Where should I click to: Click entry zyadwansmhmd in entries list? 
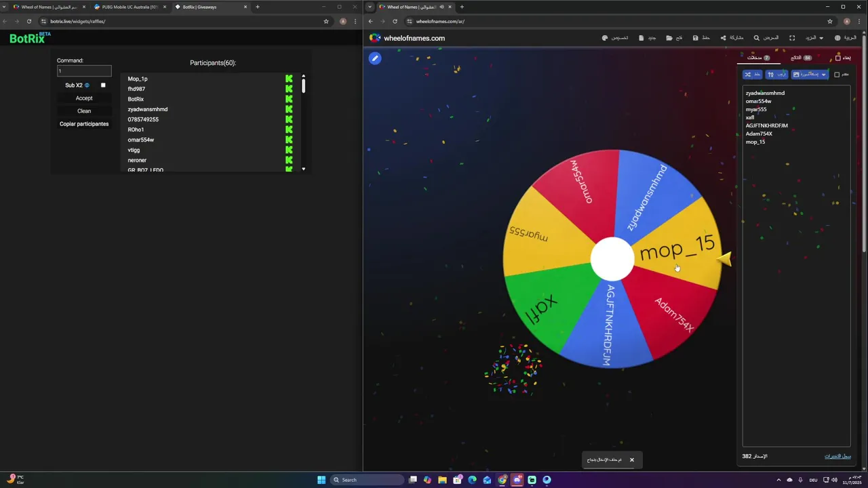[x=765, y=93]
